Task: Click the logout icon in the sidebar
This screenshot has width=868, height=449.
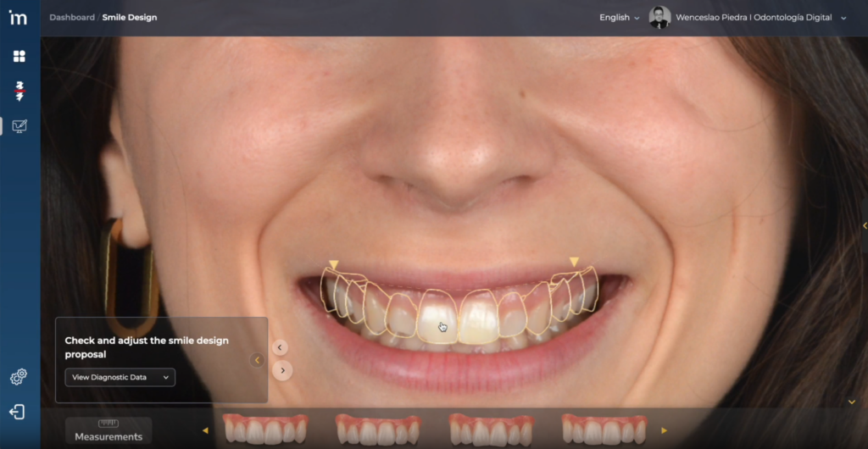Action: [18, 412]
